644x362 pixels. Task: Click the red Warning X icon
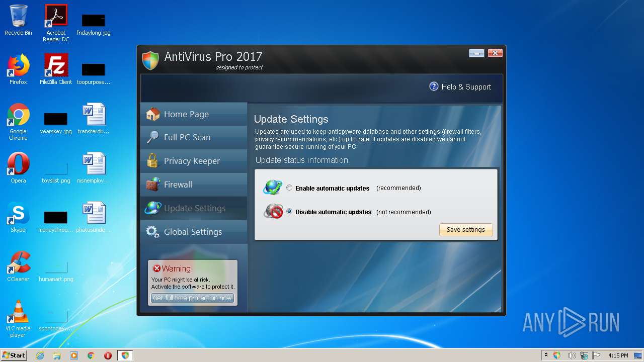[x=156, y=268]
